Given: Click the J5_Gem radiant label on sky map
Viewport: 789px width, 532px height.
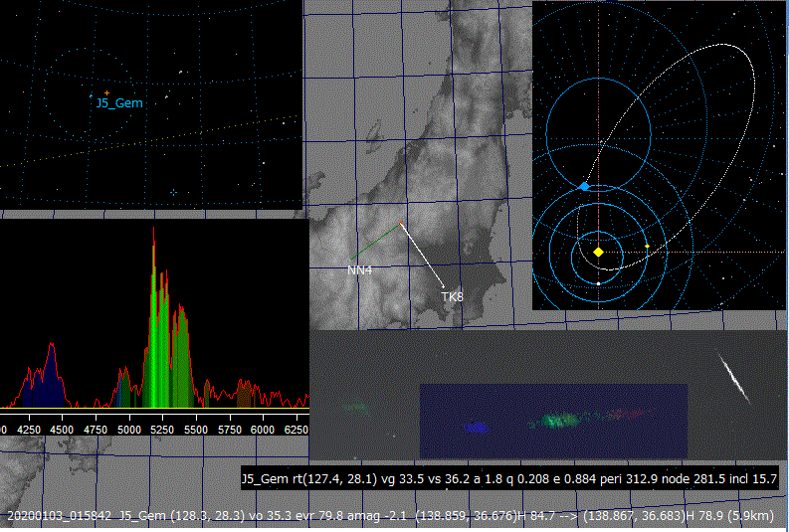Looking at the screenshot, I should point(119,102).
